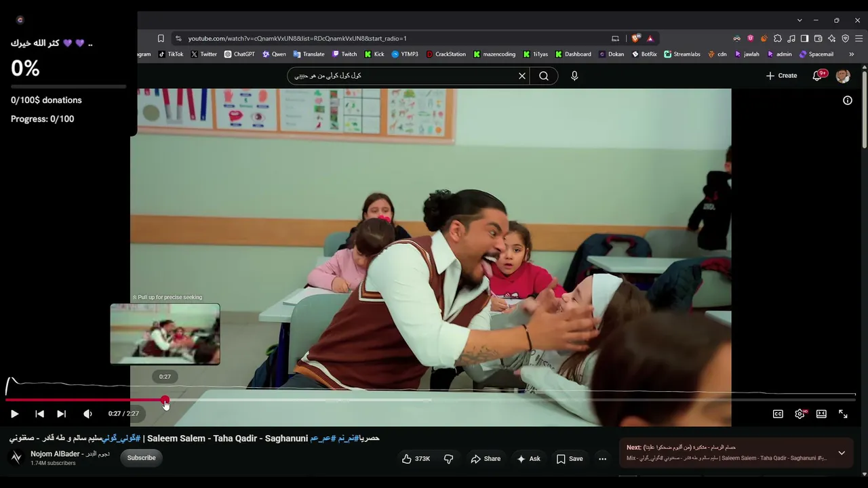Screen dimensions: 868x488
Task: Open the admin bookmark
Action: click(x=780, y=54)
